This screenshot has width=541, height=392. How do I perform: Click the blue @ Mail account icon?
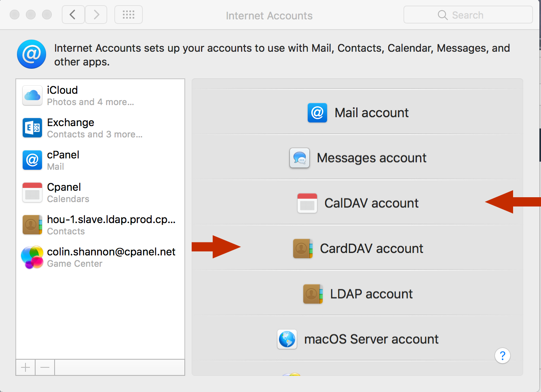point(317,112)
